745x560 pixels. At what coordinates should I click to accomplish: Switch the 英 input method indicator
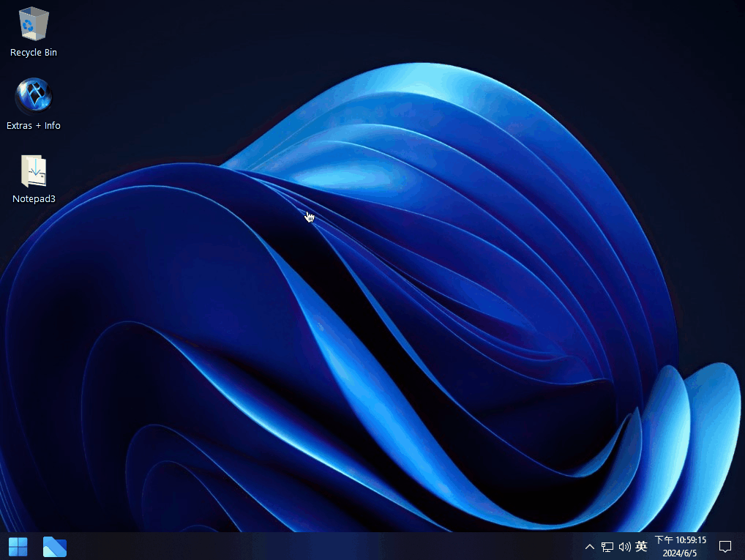641,546
